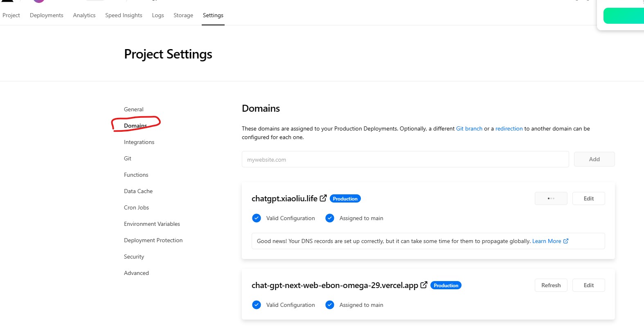Open external link icon beside chat-gpt-next-web-ebon-omega-29.vercel.app

[x=424, y=285]
